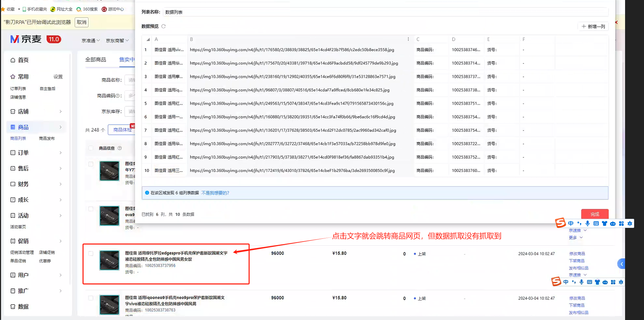Expand the 京准通 dropdown in the header
644x320 pixels.
tap(91, 41)
